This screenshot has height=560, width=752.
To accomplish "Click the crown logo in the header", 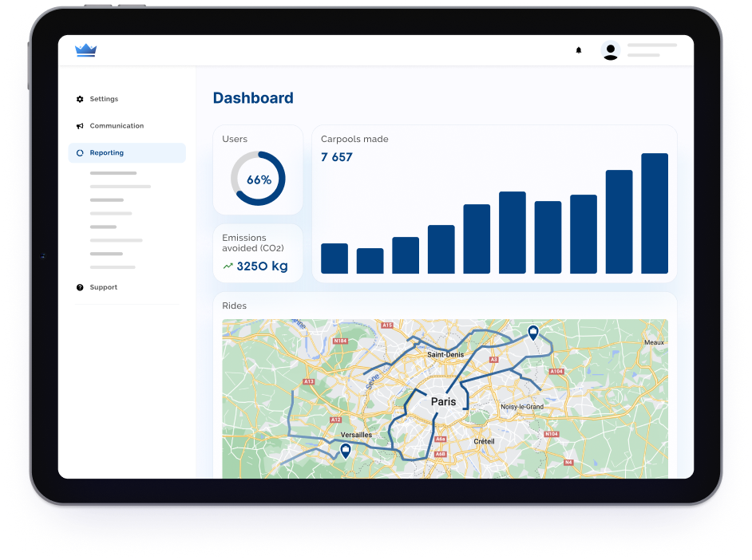I will (85, 50).
